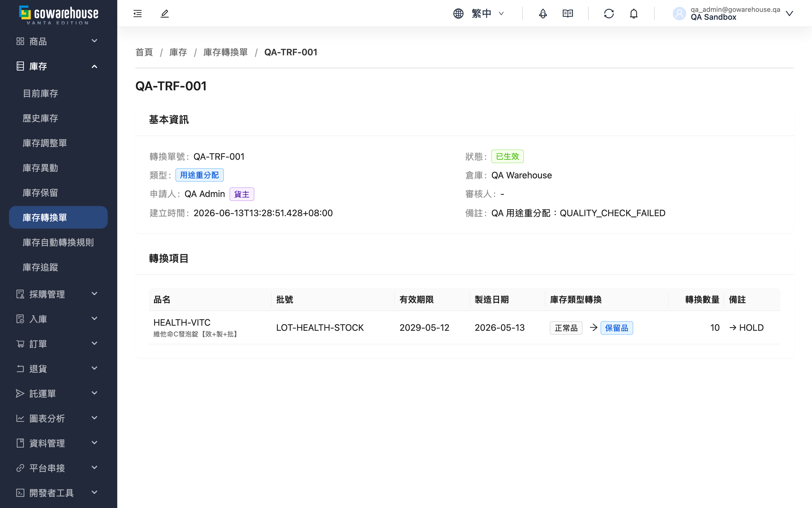Go to 庫存 breadcrumb link
Image resolution: width=812 pixels, height=508 pixels.
point(178,52)
